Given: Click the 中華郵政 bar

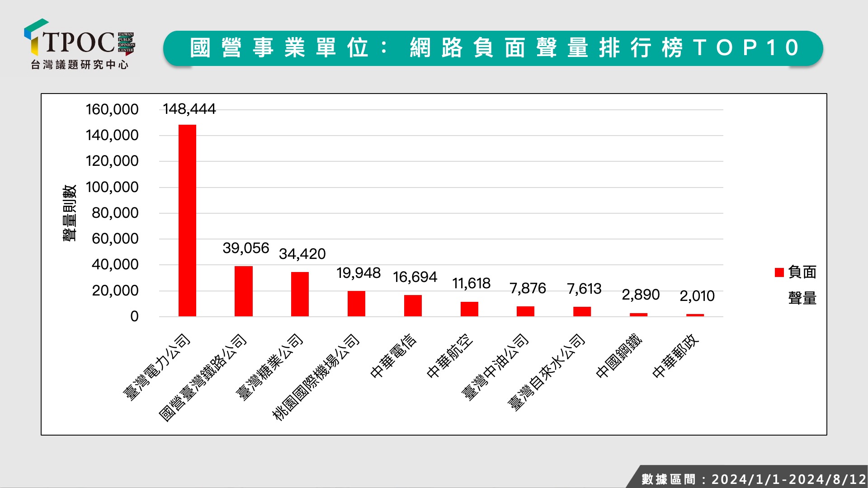Looking at the screenshot, I should click(695, 315).
